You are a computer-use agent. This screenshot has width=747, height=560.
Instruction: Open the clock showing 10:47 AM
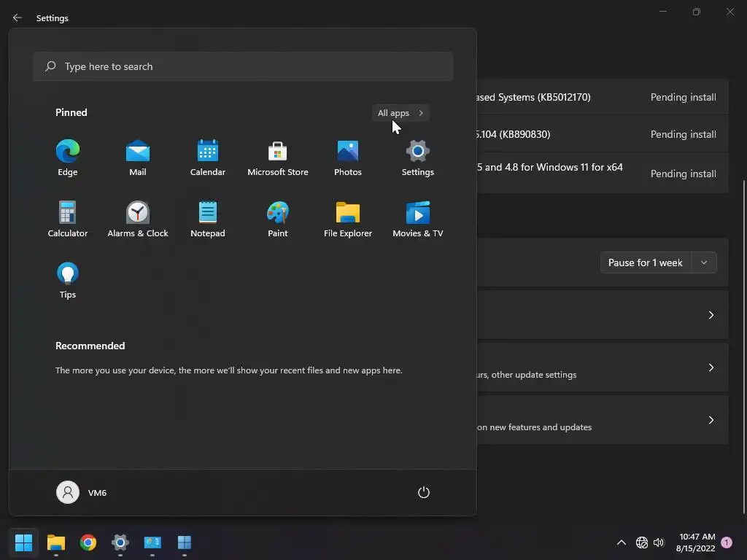pyautogui.click(x=695, y=542)
